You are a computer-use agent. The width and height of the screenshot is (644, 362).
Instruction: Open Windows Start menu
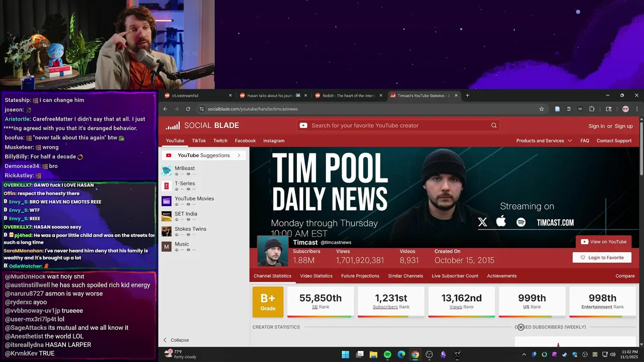pyautogui.click(x=346, y=354)
